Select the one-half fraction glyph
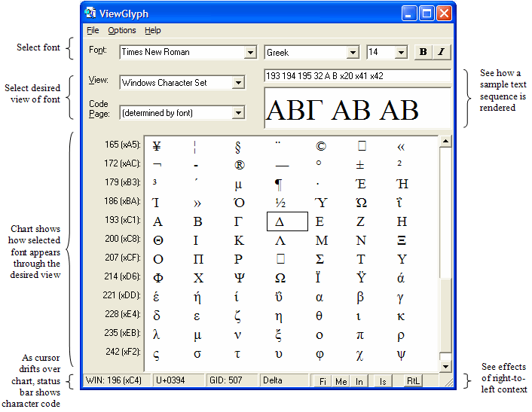The height and width of the screenshot is (412, 532). pyautogui.click(x=280, y=203)
